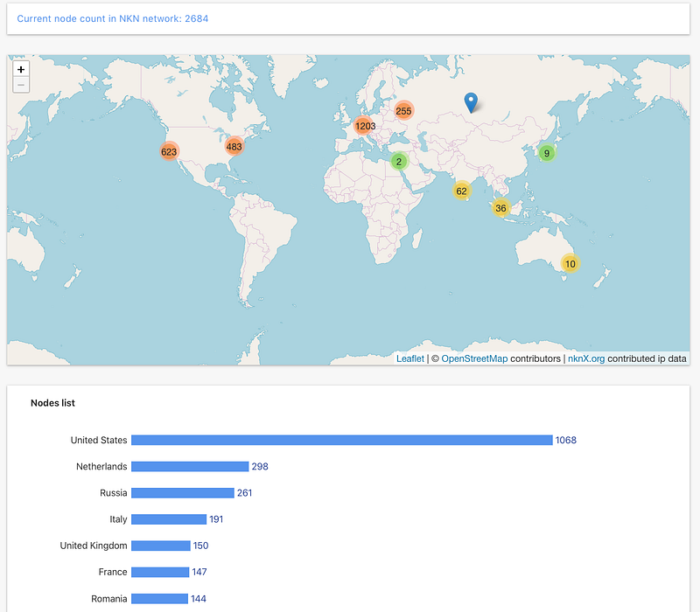Click the Russia country label
This screenshot has width=700, height=612.
114,493
